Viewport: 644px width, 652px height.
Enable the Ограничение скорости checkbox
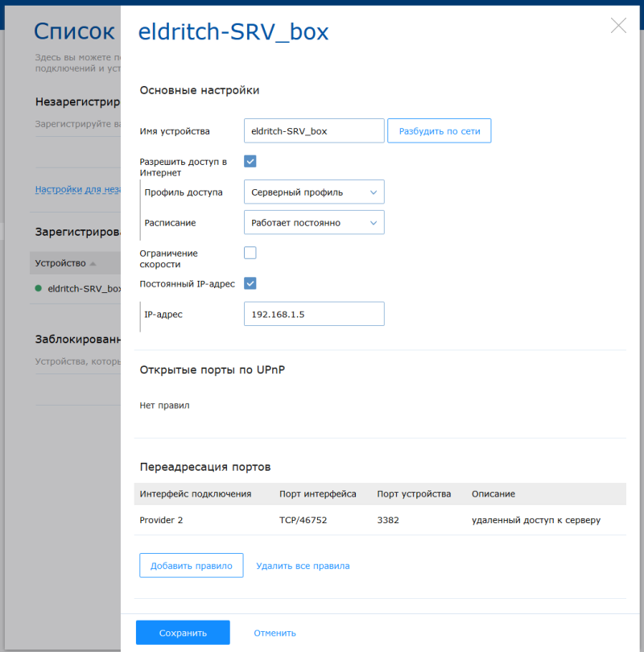pos(250,253)
